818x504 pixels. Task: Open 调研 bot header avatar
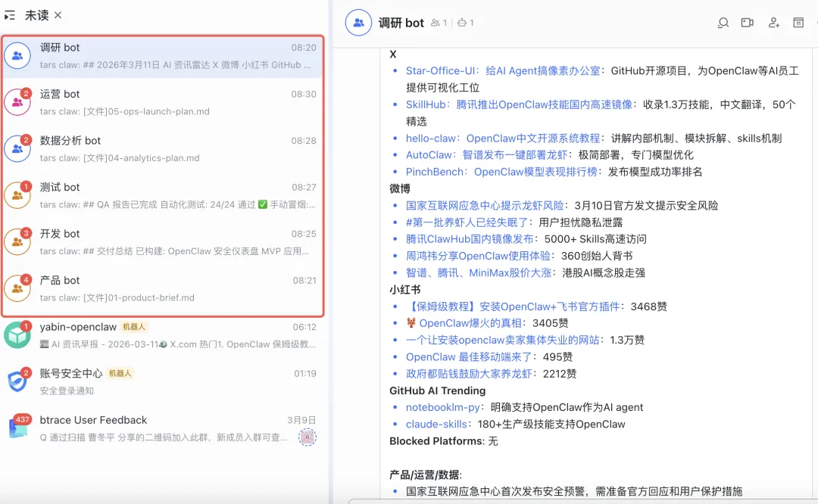[358, 23]
